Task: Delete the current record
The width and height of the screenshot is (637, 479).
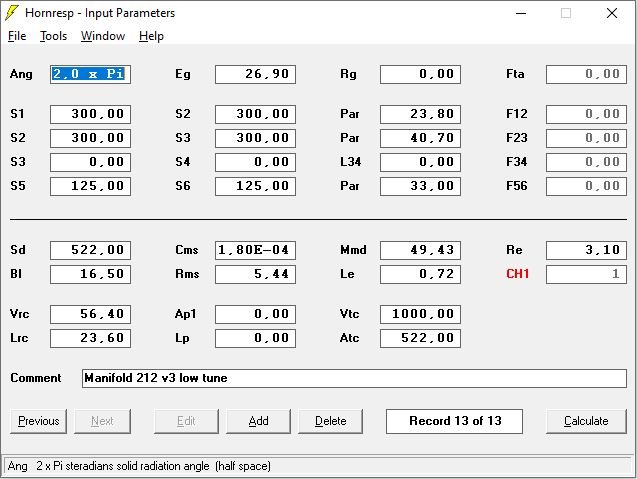Action: [x=331, y=421]
